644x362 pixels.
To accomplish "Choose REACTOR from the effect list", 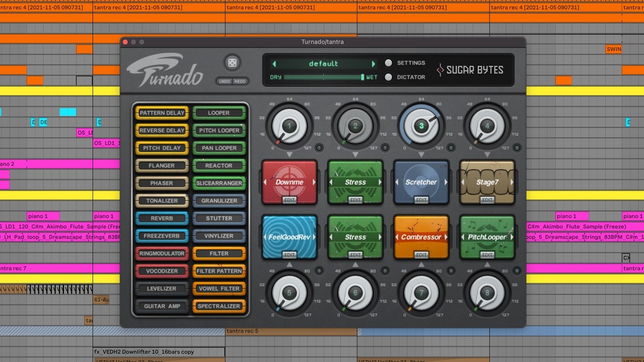I will pos(219,165).
